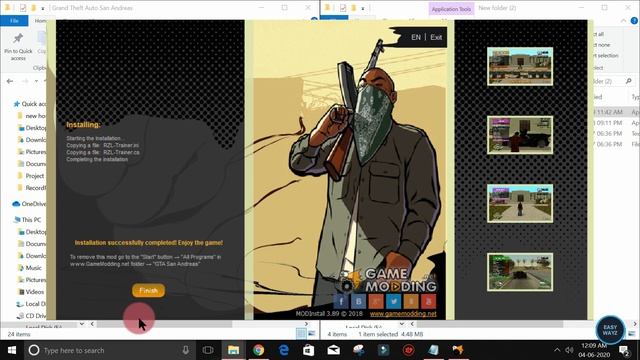The height and width of the screenshot is (360, 640).
Task: Switch installer language via EN
Action: pyautogui.click(x=416, y=37)
